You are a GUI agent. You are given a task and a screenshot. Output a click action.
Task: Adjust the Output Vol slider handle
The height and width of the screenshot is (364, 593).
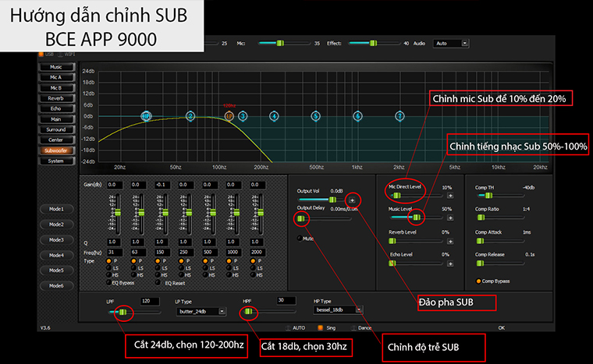click(332, 200)
